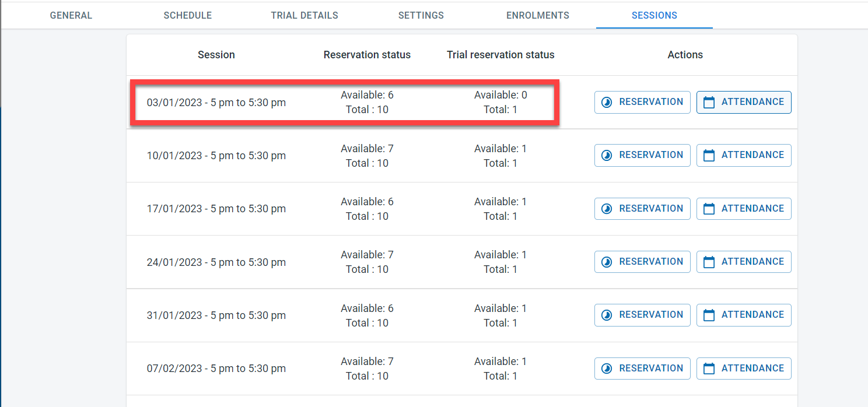Viewport: 868px width, 407px height.
Task: Click the clock icon in the 07/02/2023 Reservation button
Action: (x=607, y=369)
